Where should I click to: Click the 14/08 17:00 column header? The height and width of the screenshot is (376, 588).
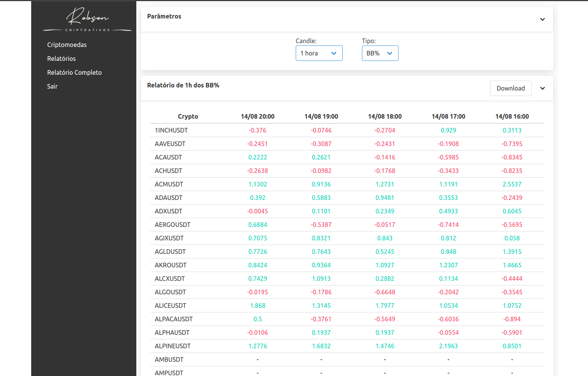pos(448,116)
